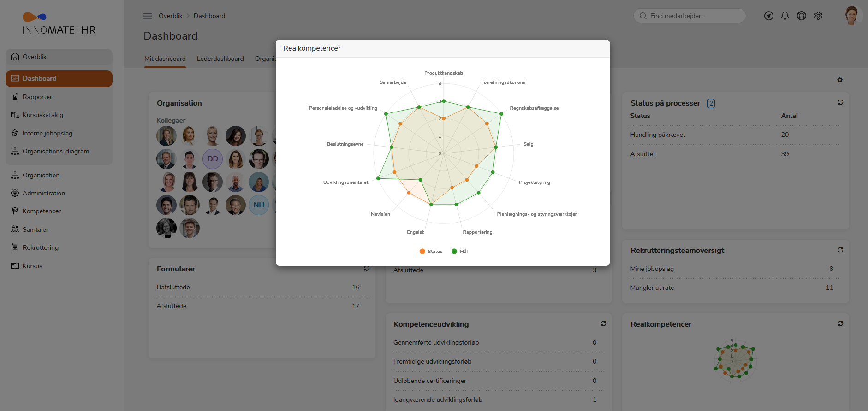Image resolution: width=868 pixels, height=411 pixels.
Task: Expand the Rekruttering sidebar menu
Action: (x=41, y=247)
